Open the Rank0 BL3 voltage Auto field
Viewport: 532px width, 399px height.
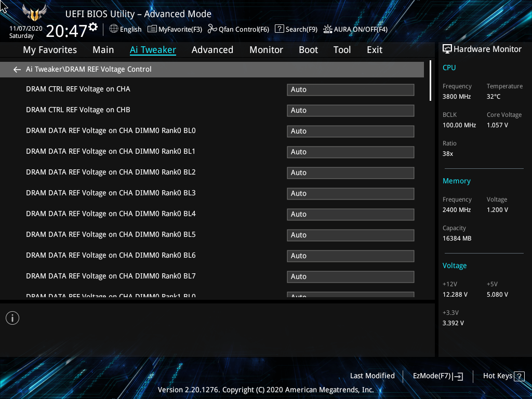[351, 193]
